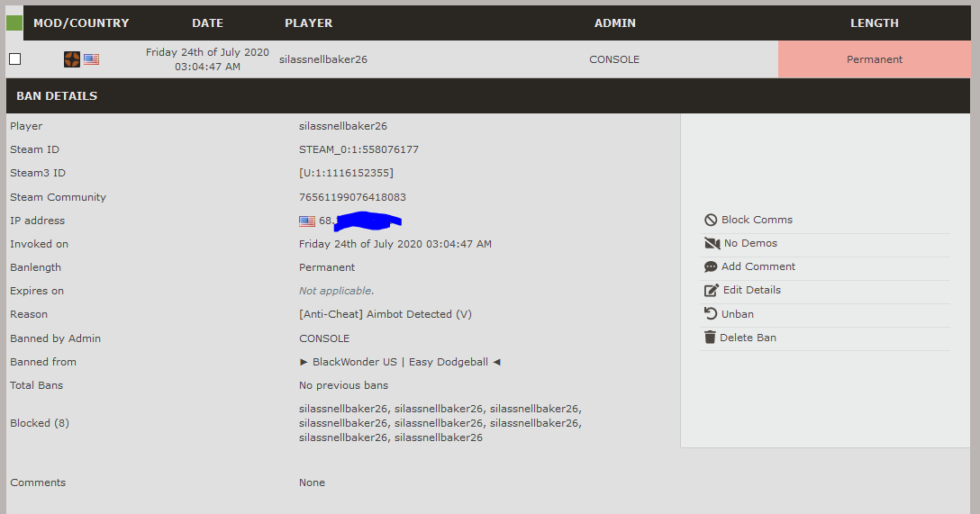
Task: Click the server name BlackWonder US Easy Dodgeball
Action: [400, 362]
